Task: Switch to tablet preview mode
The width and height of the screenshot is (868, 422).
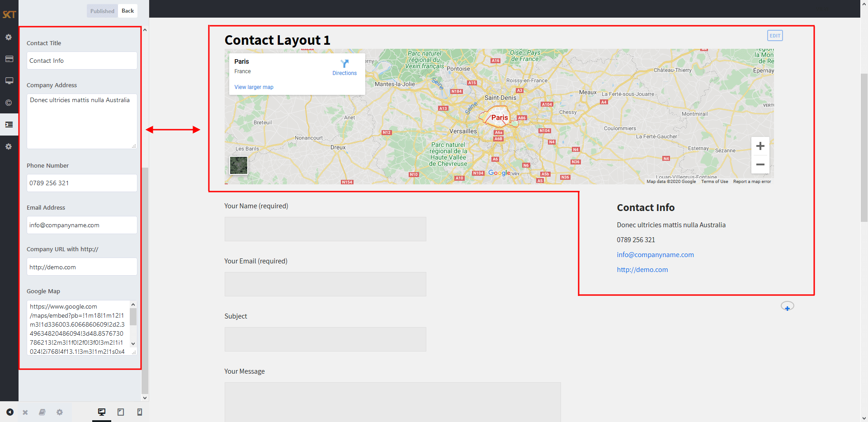Action: pos(121,412)
